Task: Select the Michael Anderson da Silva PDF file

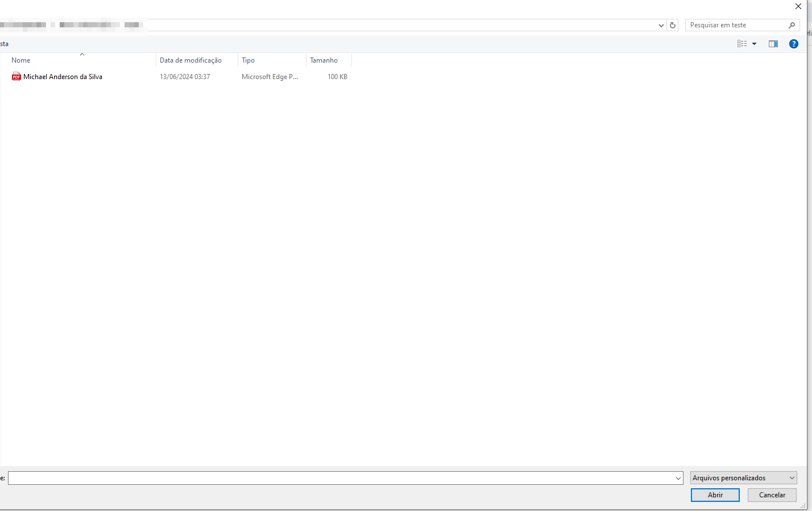Action: (63, 77)
